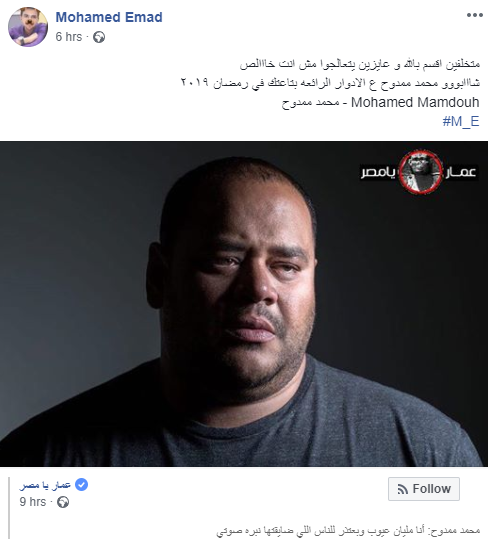Click the RSS icon in Follow button

point(403,489)
